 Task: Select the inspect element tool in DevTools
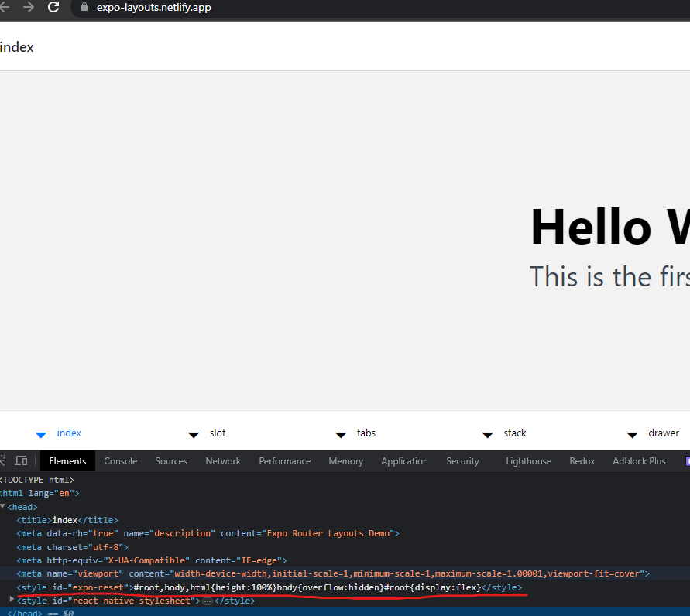pos(2,460)
